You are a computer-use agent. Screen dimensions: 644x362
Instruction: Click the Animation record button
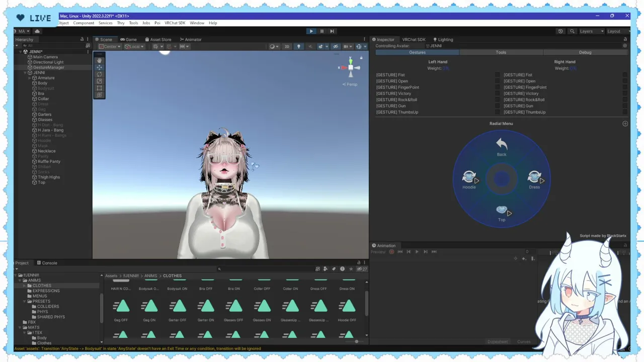(x=391, y=252)
